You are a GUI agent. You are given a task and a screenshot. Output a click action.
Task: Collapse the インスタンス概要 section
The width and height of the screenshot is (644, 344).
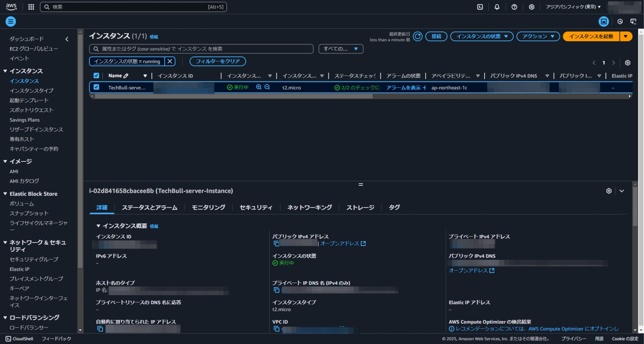coord(98,226)
